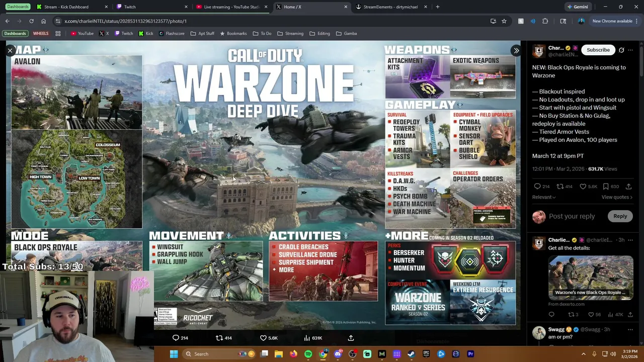Open the Gemini button in Chrome

pyautogui.click(x=577, y=7)
